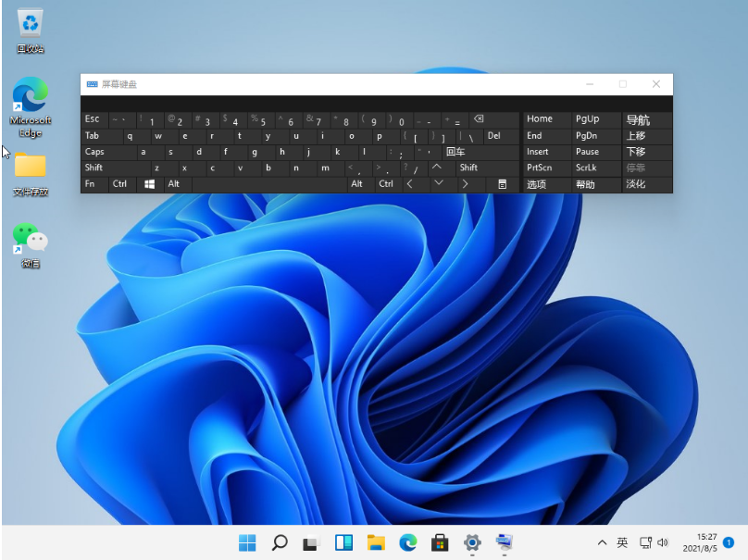Open Settings from the taskbar
The width and height of the screenshot is (748, 560).
(x=471, y=544)
